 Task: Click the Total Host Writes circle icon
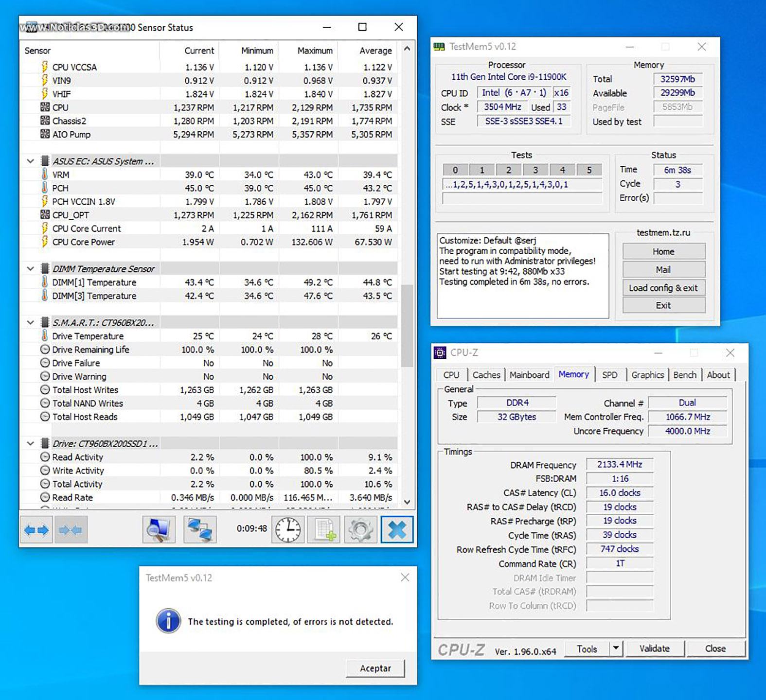click(45, 389)
